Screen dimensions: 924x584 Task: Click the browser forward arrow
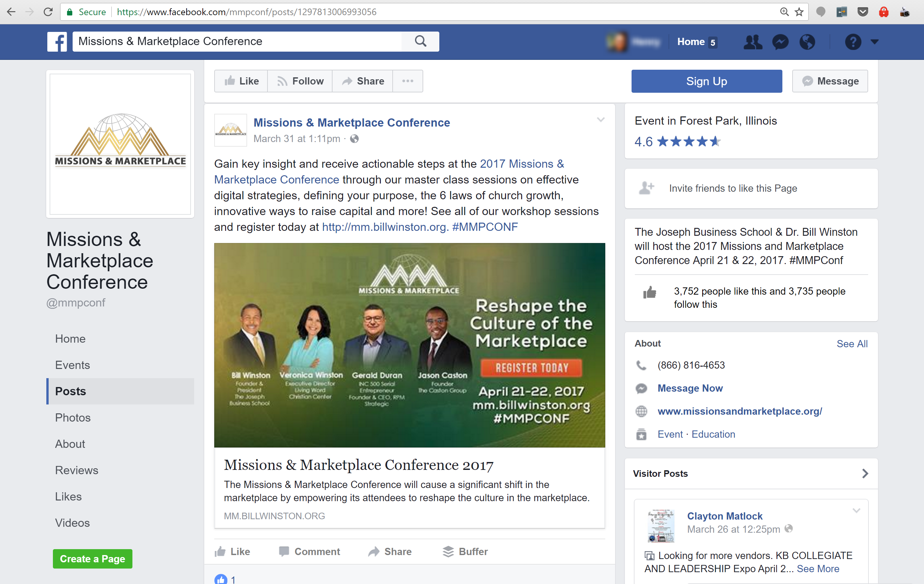coord(30,12)
